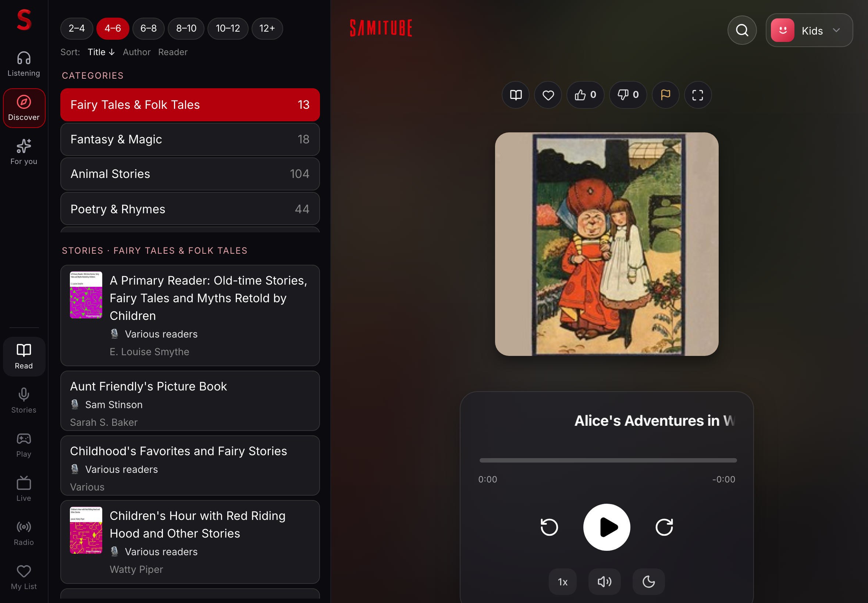868x603 pixels.
Task: Enter fullscreen mode for the player
Action: coord(698,95)
